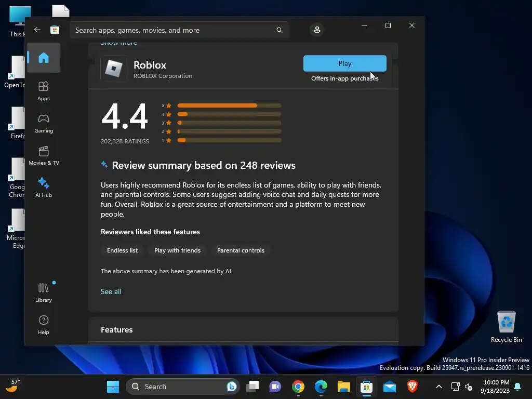
Task: Click the 1 star rating bar
Action: point(229,140)
